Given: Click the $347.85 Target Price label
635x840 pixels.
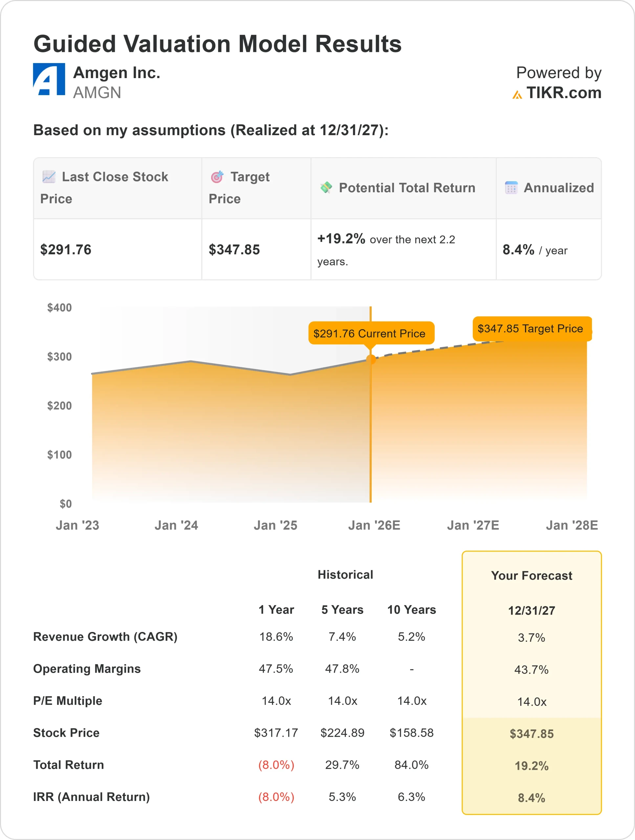Looking at the screenshot, I should click(531, 328).
